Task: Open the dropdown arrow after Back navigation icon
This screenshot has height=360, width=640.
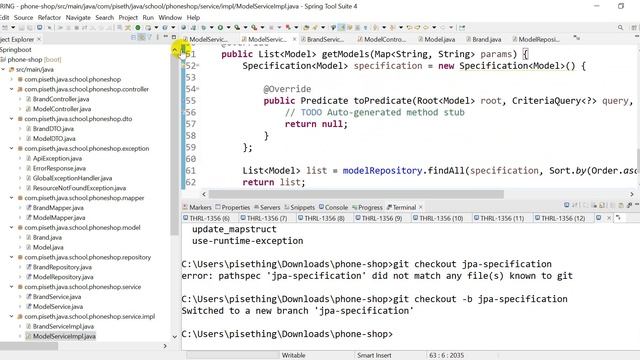Action: click(434, 28)
